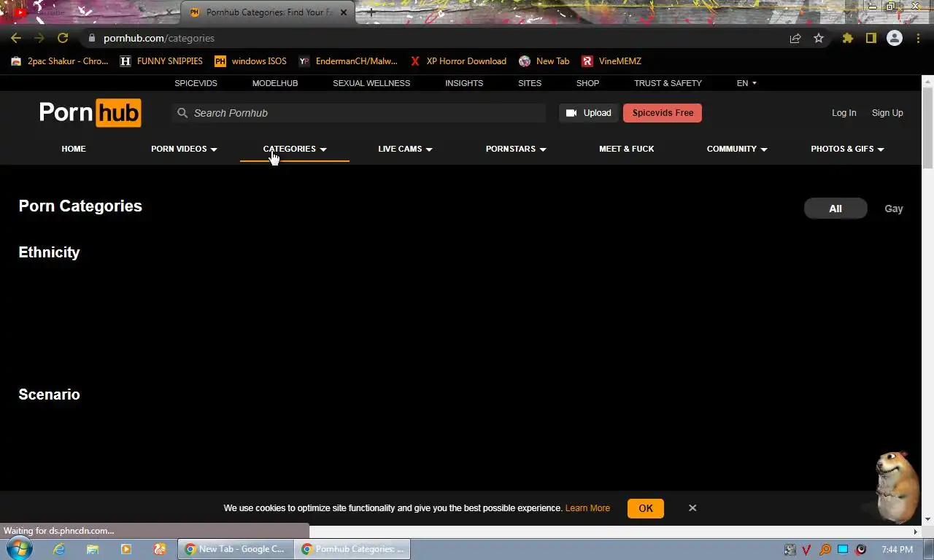Expand the Community menu arrow
The image size is (934, 560).
(x=764, y=149)
